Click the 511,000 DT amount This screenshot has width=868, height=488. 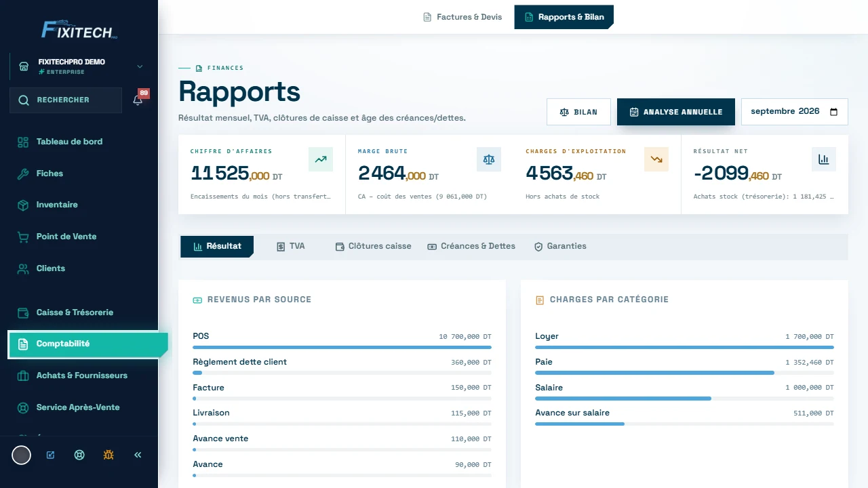point(814,413)
